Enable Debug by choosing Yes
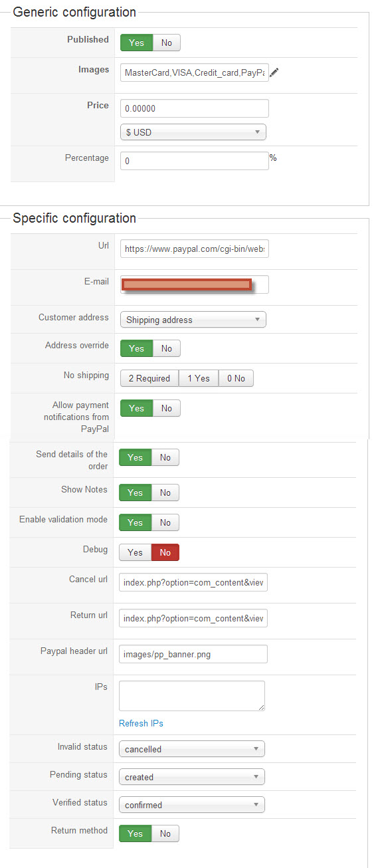The image size is (380, 868). (x=135, y=552)
